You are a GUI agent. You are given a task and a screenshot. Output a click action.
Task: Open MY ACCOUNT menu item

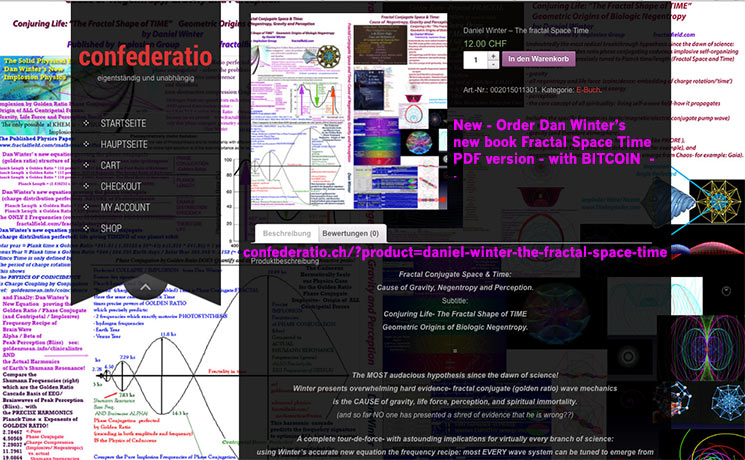(125, 207)
